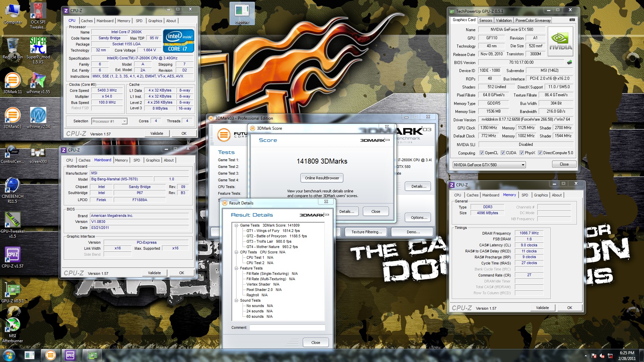644x362 pixels.
Task: Open the ControlCen... desktop icon
Action: [x=12, y=155]
